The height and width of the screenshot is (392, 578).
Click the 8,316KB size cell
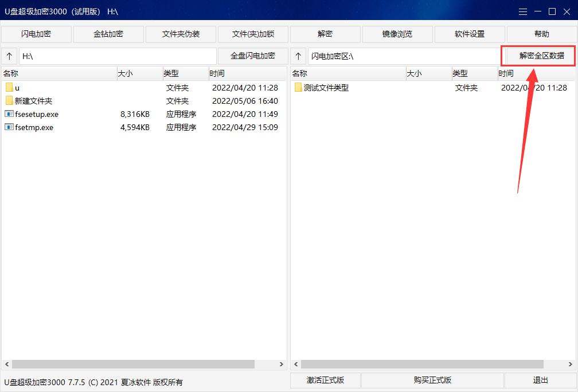[x=135, y=114]
